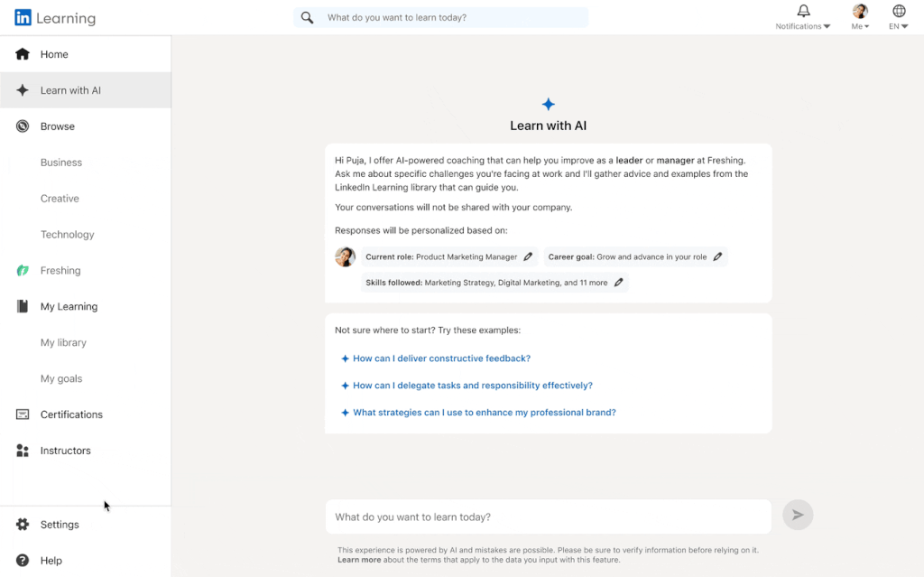Expand the Notifications dropdown
The height and width of the screenshot is (577, 924).
[802, 26]
